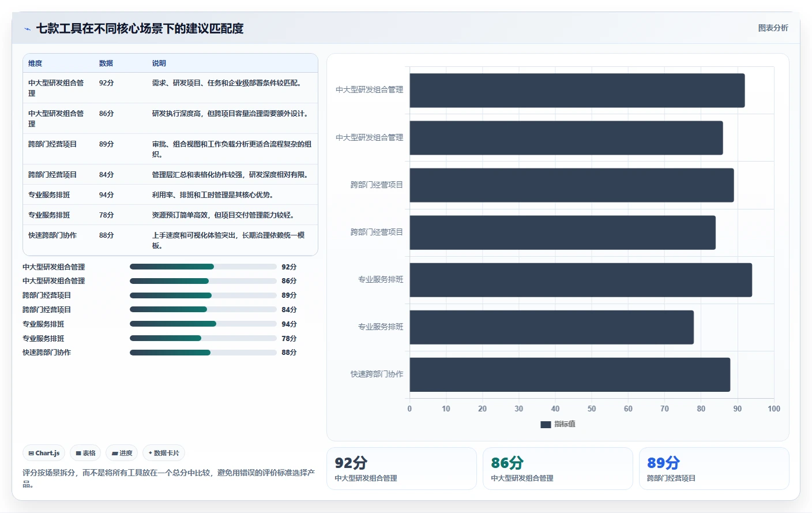812x513 pixels.
Task: Click the description starting with 利用率、排班
Action: tap(213, 195)
